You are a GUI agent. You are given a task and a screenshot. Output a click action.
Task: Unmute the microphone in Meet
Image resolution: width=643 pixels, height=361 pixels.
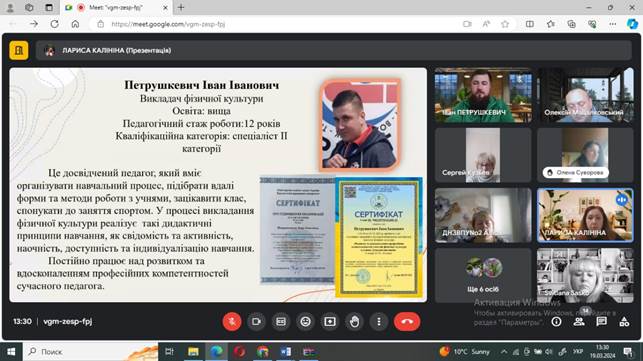[x=232, y=322]
